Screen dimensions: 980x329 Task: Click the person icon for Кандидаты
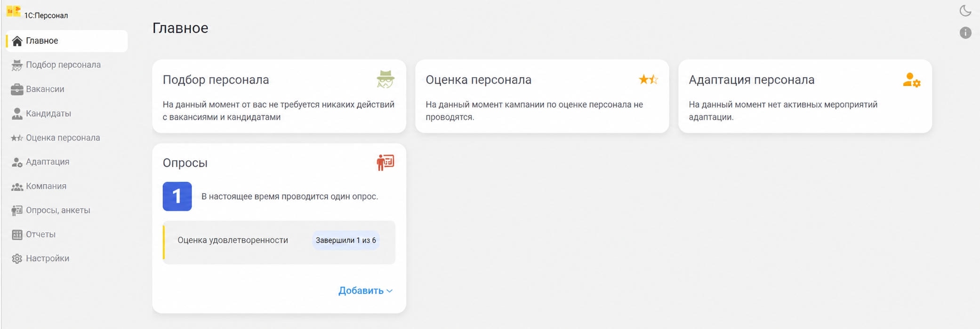[17, 114]
